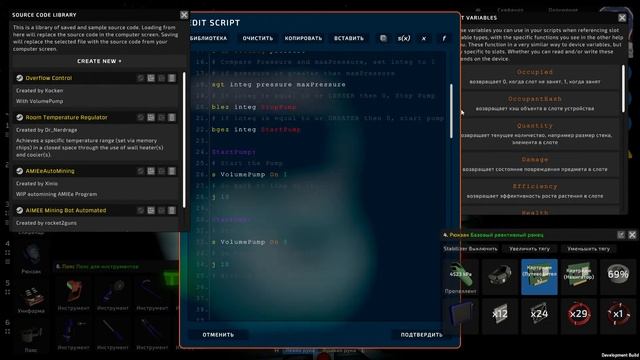The image size is (640, 360).
Task: Select the 69% item slot
Action: click(x=618, y=276)
